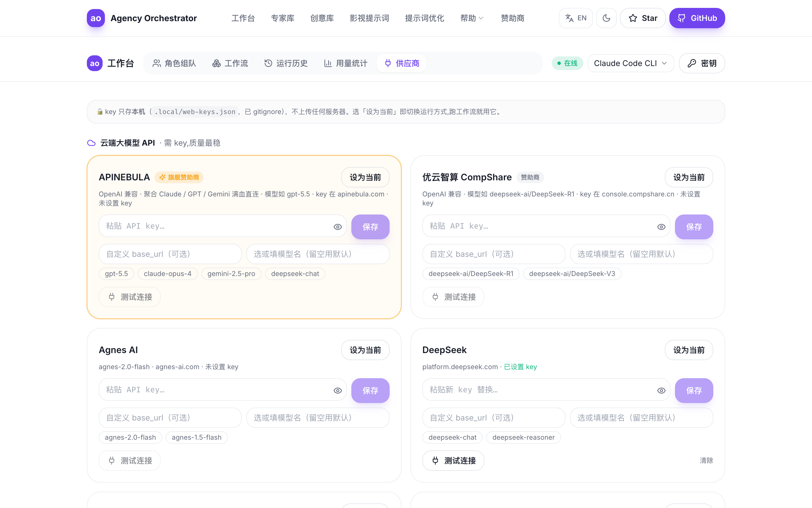Toggle dark mode moon icon

[x=606, y=18]
